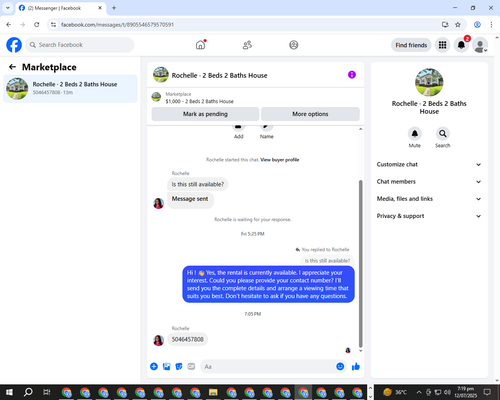Viewport: 500px width, 400px height.
Task: Open the Facebook menu grid icon
Action: click(442, 45)
